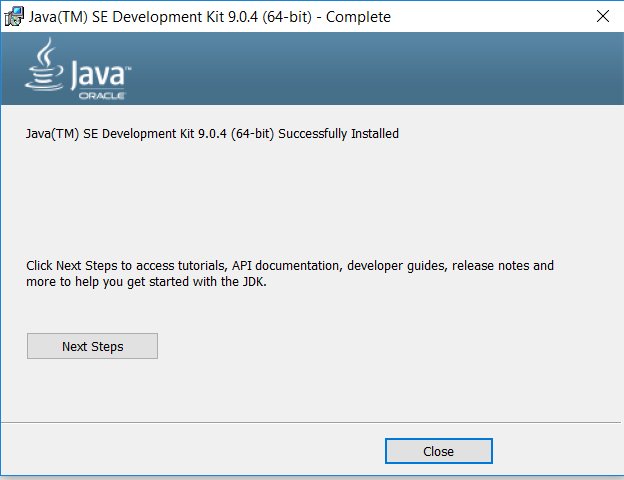Click the installer icon in the title bar
This screenshot has height=480, width=624.
click(x=14, y=16)
